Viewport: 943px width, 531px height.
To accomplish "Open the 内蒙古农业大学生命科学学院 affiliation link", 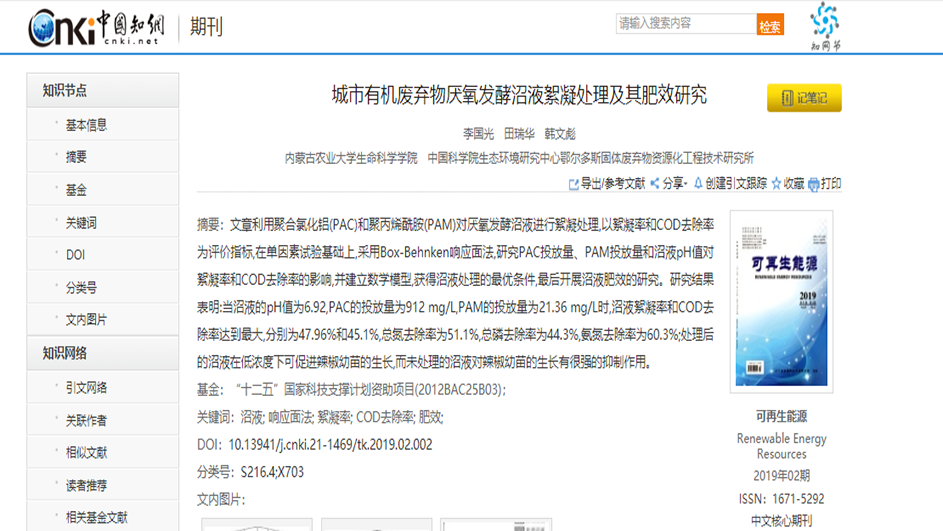I will pos(351,158).
